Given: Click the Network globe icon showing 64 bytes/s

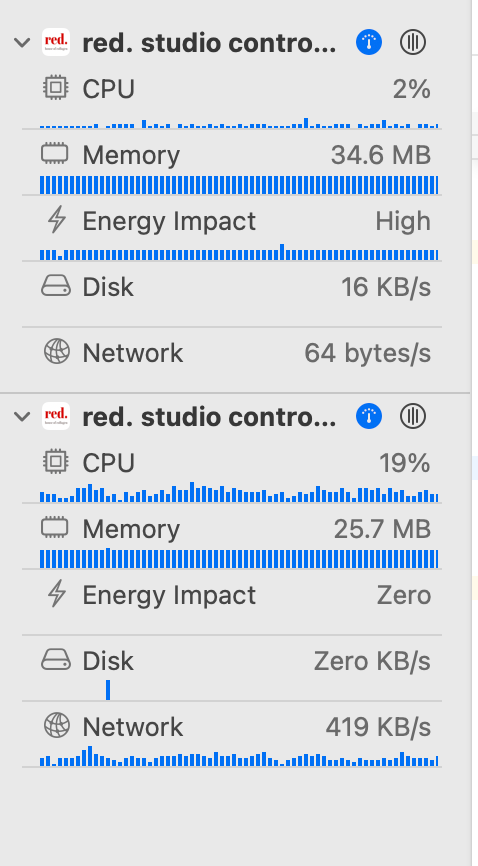Looking at the screenshot, I should coord(56,352).
